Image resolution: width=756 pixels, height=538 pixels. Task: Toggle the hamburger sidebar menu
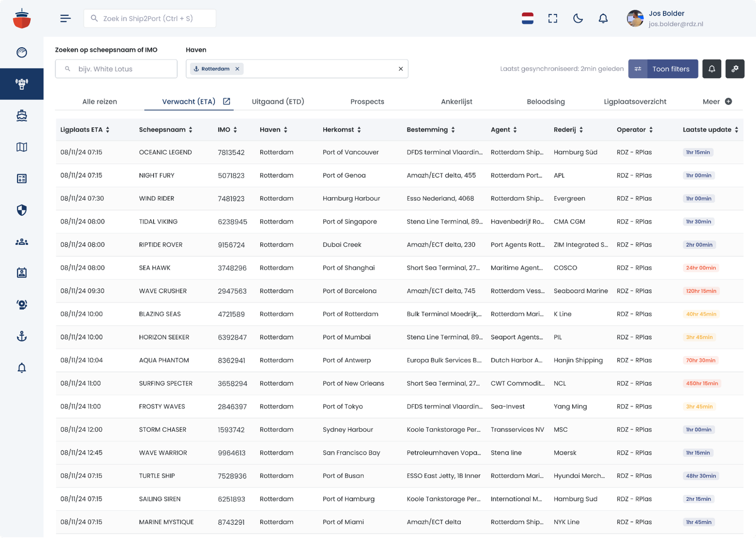pos(66,18)
